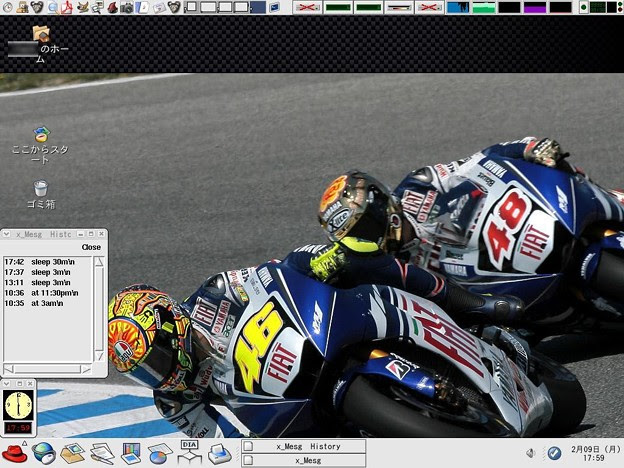Switch to the first workspace square
This screenshot has width=624, height=468.
pos(192,7)
